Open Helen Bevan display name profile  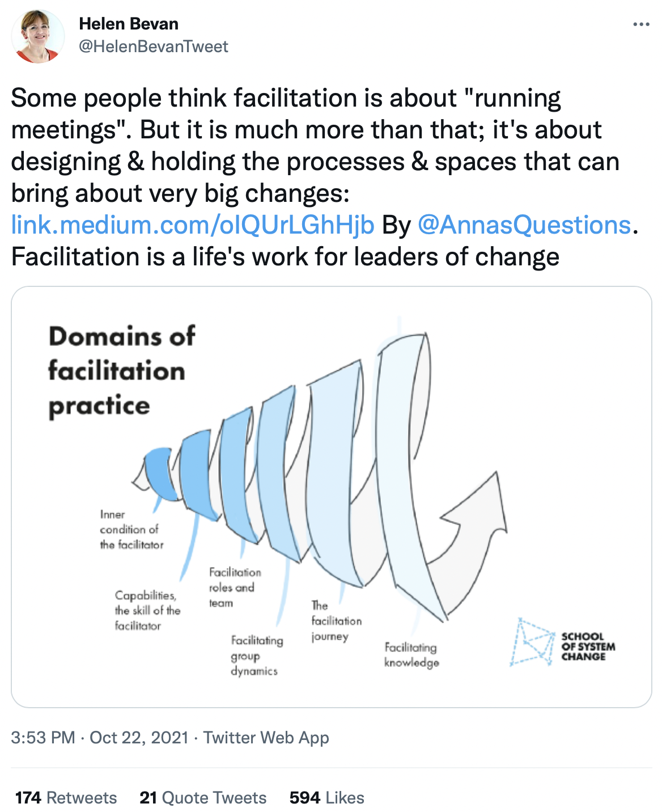[129, 24]
